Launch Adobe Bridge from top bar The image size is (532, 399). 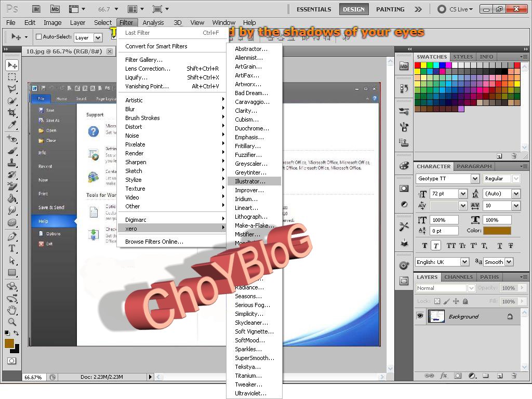pos(36,9)
